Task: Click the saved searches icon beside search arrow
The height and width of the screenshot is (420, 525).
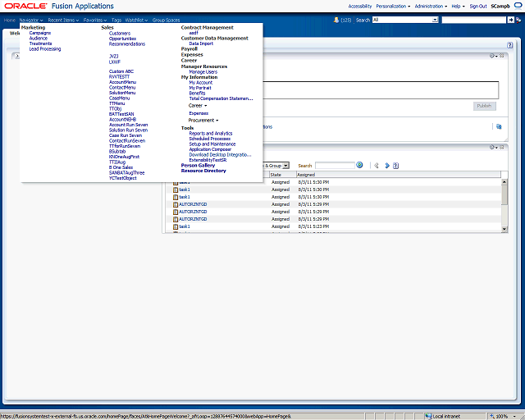Action: point(518,20)
